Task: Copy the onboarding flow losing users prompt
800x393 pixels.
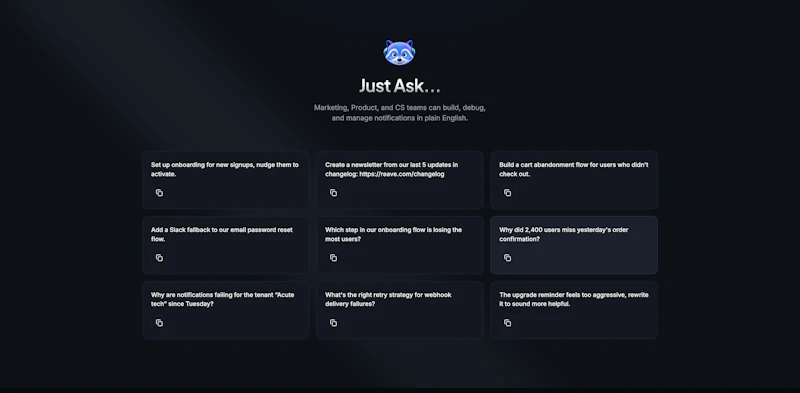Action: (x=333, y=258)
